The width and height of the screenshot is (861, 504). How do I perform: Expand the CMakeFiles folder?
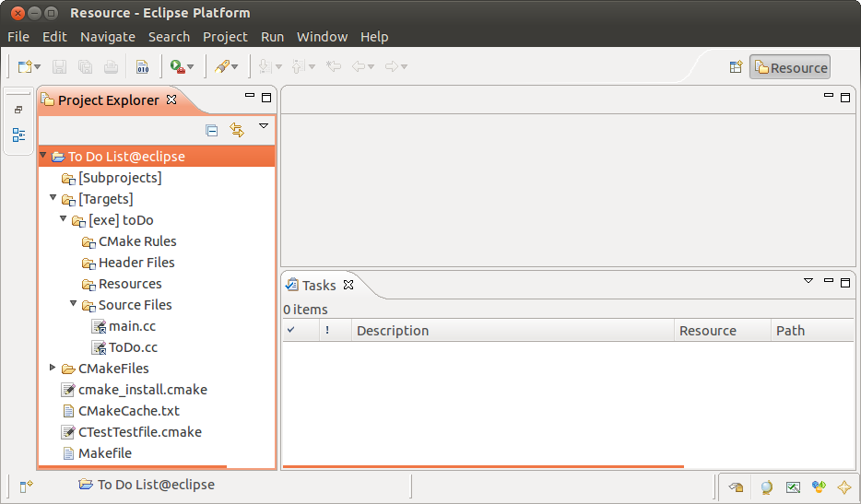53,368
